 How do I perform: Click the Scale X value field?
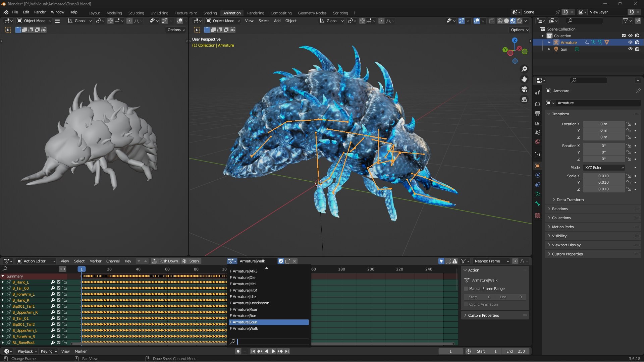click(603, 176)
